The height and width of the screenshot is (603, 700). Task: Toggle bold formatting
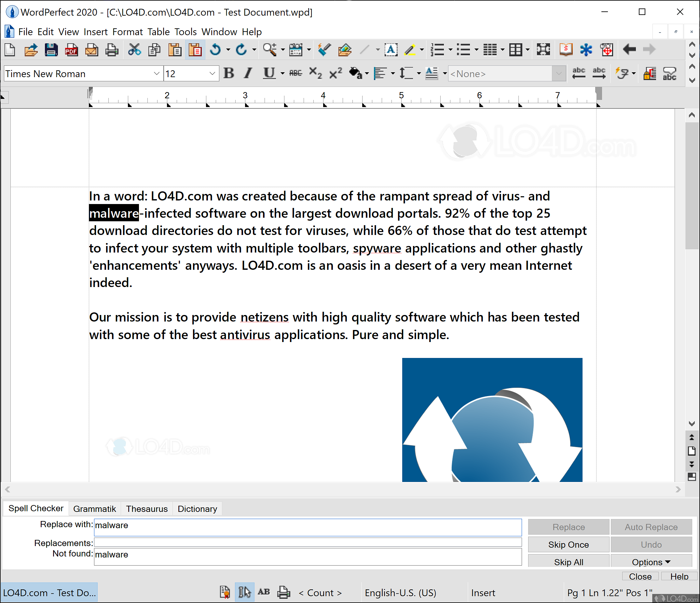pos(229,73)
